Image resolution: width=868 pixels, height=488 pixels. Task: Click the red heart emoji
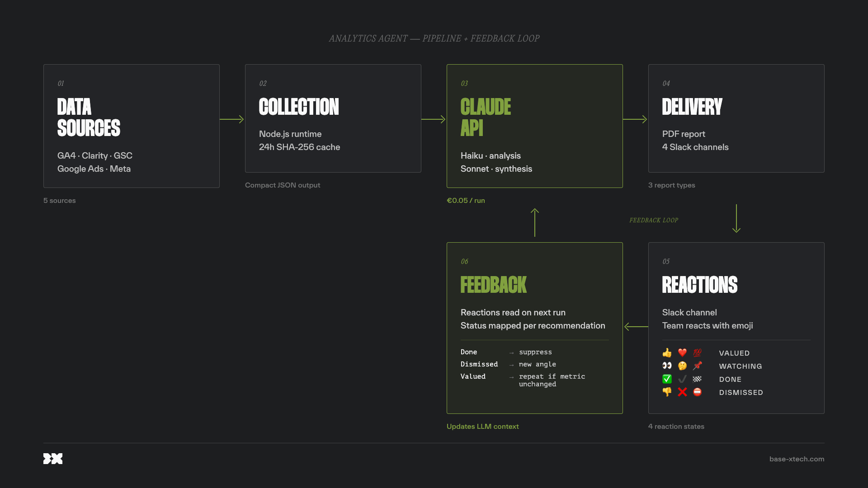point(682,353)
